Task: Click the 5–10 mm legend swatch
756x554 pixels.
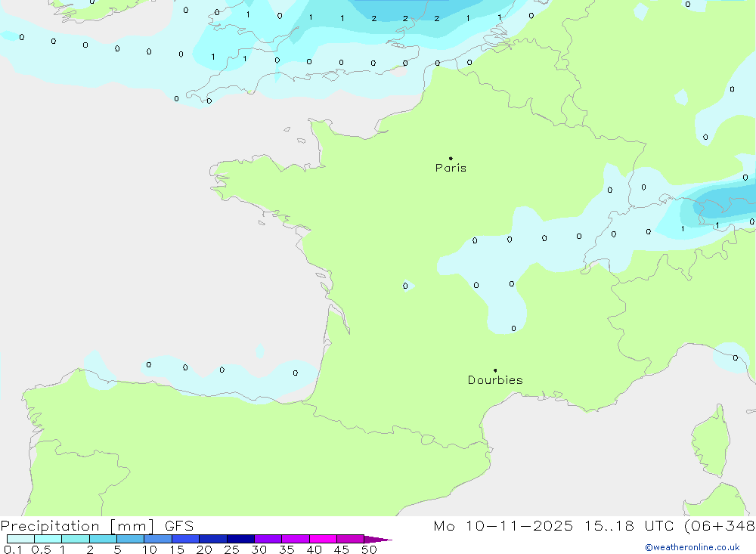Action: click(x=131, y=539)
